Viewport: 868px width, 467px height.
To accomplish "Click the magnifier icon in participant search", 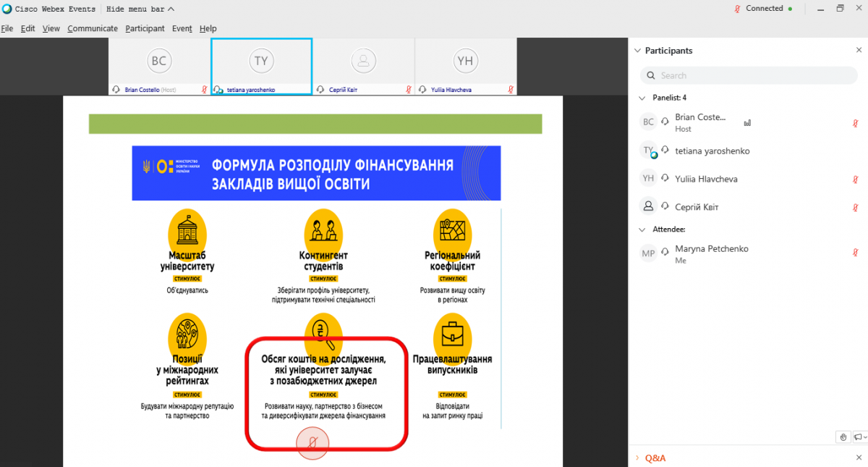I will pyautogui.click(x=651, y=76).
